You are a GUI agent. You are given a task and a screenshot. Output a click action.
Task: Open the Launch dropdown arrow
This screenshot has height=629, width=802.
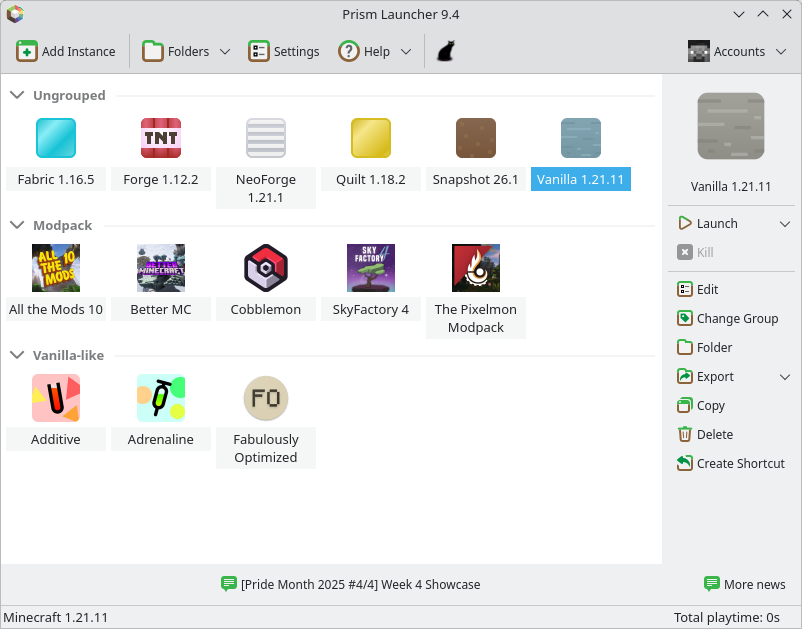click(x=785, y=224)
